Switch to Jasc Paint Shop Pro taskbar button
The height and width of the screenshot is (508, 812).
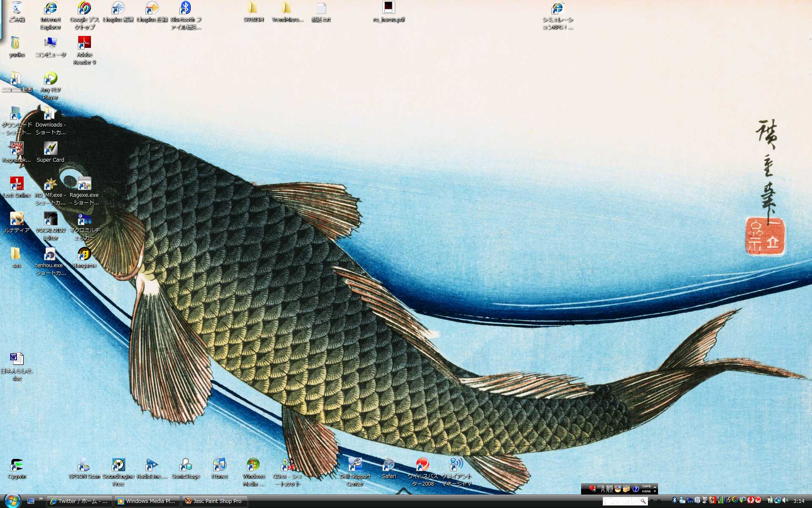(x=214, y=501)
